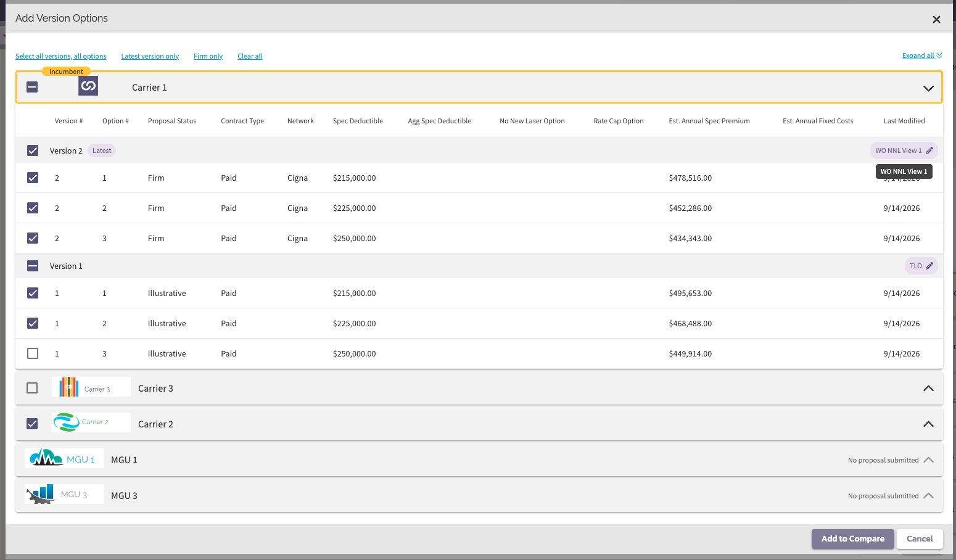Uncheck version 1 option 2 checkbox

tap(33, 323)
